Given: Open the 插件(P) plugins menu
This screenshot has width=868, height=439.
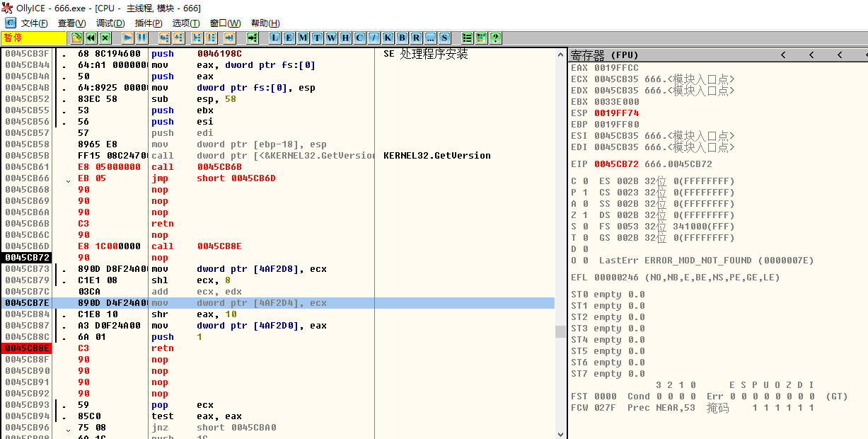Looking at the screenshot, I should [149, 23].
